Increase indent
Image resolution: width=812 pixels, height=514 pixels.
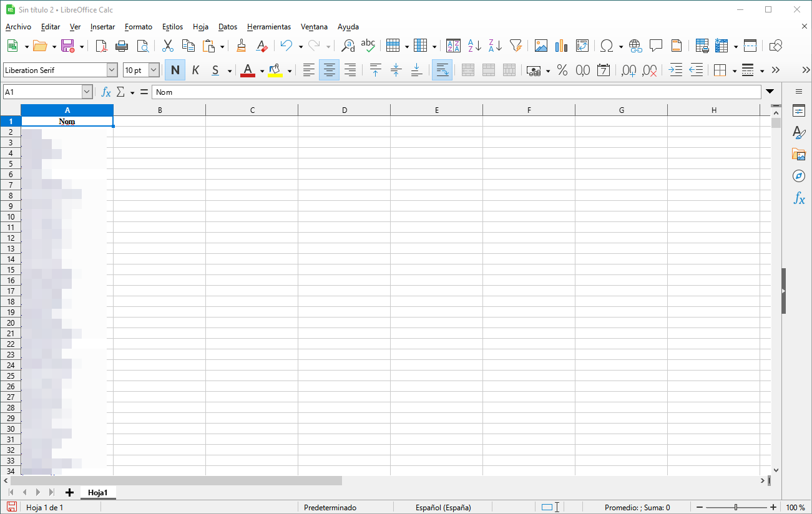coord(675,70)
